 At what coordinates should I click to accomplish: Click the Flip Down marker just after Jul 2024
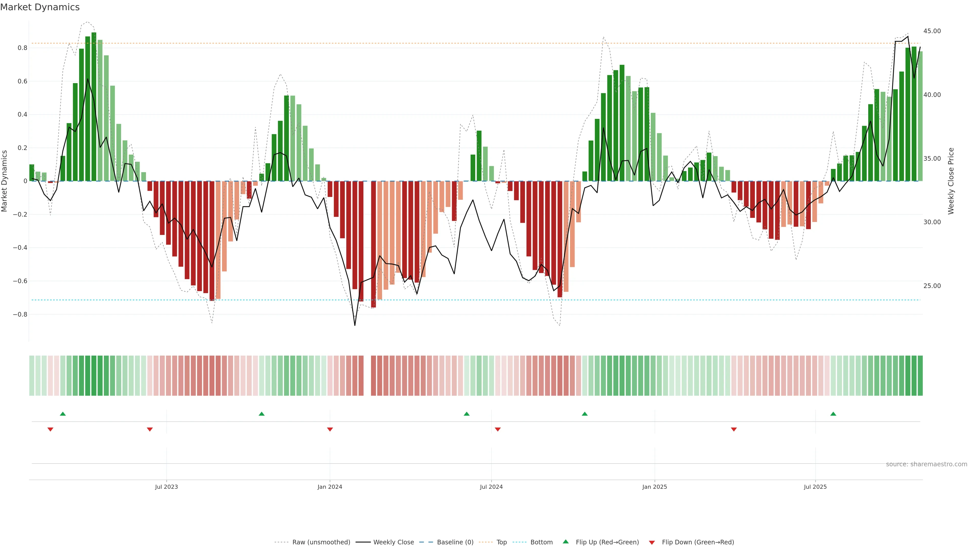[498, 429]
